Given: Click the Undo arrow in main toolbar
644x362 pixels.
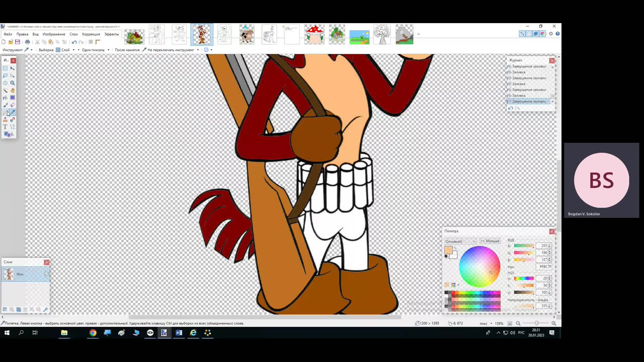Looking at the screenshot, I should [x=74, y=42].
